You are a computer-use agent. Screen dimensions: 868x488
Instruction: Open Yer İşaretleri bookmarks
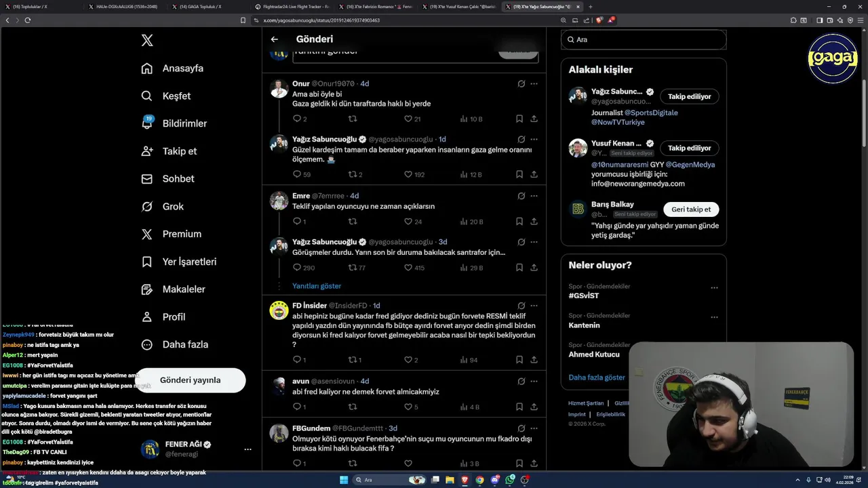point(178,262)
